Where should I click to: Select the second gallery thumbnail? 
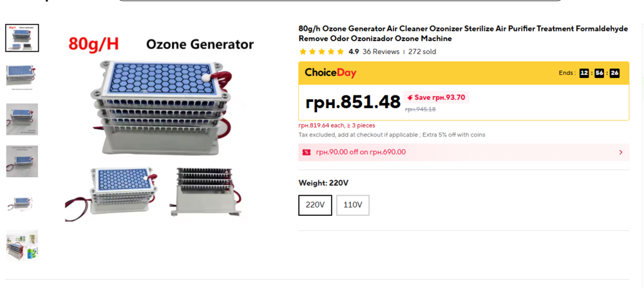(22, 77)
